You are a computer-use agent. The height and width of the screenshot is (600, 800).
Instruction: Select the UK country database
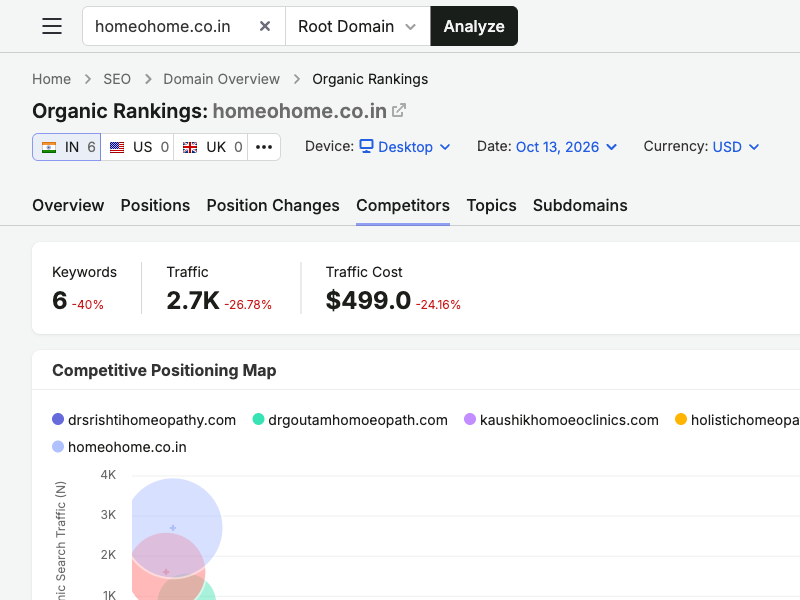(211, 147)
